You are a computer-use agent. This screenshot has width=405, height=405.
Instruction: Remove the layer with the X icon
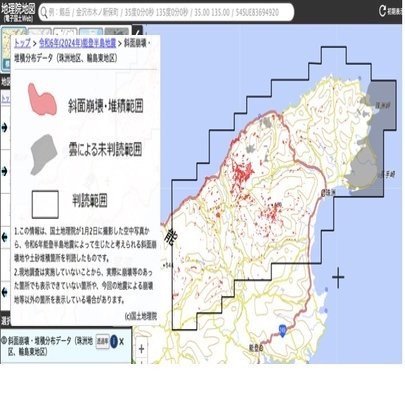point(122,342)
